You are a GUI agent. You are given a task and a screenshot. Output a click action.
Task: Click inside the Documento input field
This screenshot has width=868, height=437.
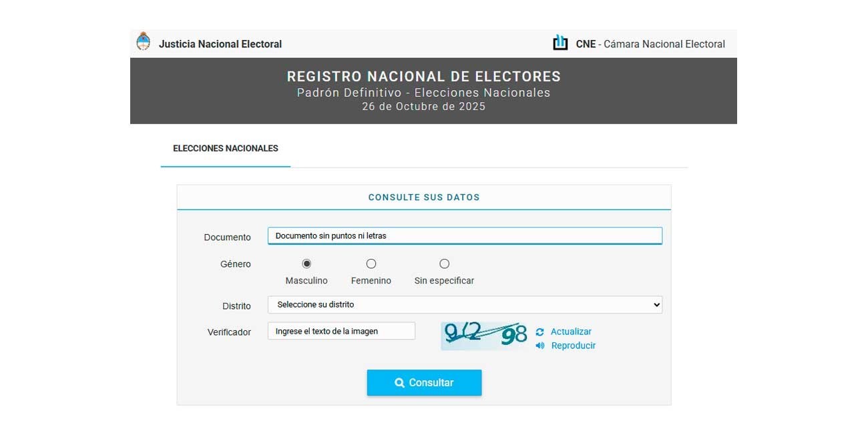click(465, 236)
